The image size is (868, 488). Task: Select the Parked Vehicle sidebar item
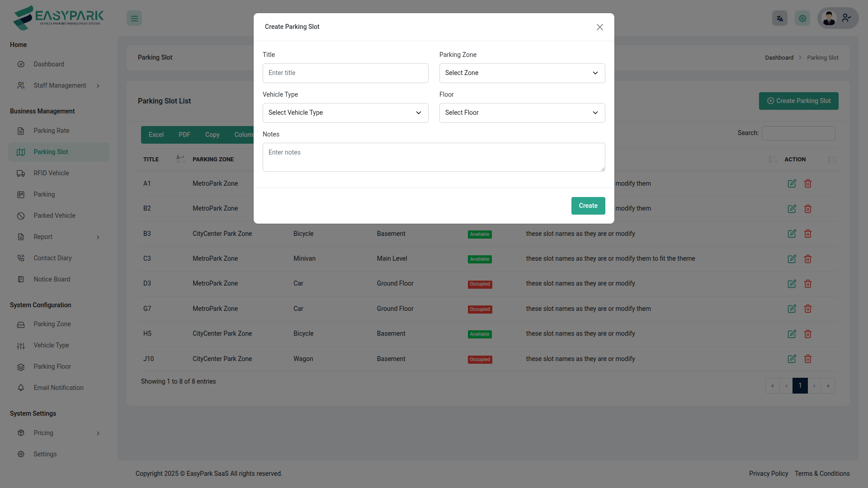pos(54,216)
